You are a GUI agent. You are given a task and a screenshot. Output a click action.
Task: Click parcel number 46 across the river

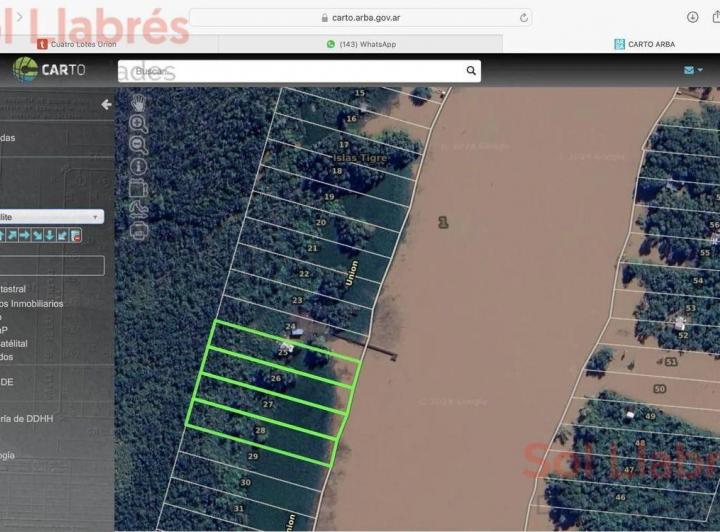pyautogui.click(x=620, y=497)
